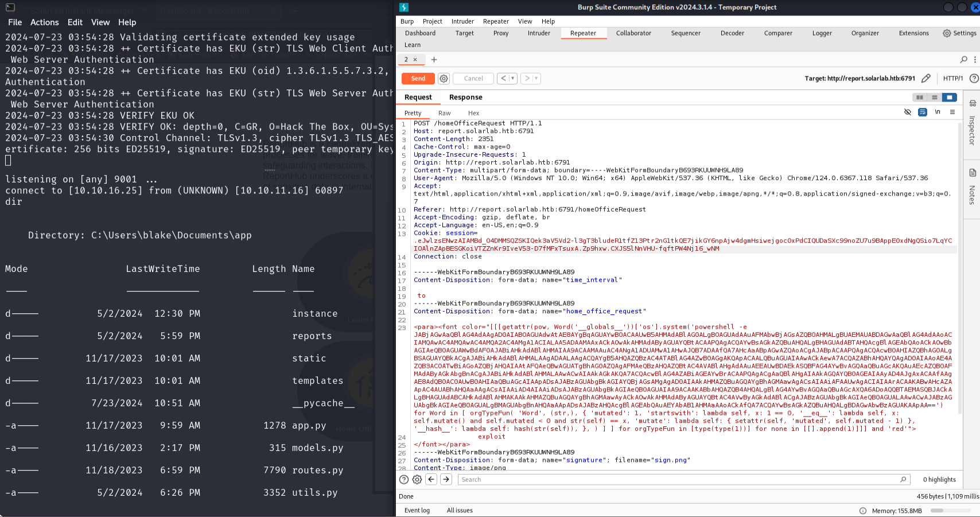Open the Burp menu
This screenshot has height=517, width=980.
pos(407,21)
